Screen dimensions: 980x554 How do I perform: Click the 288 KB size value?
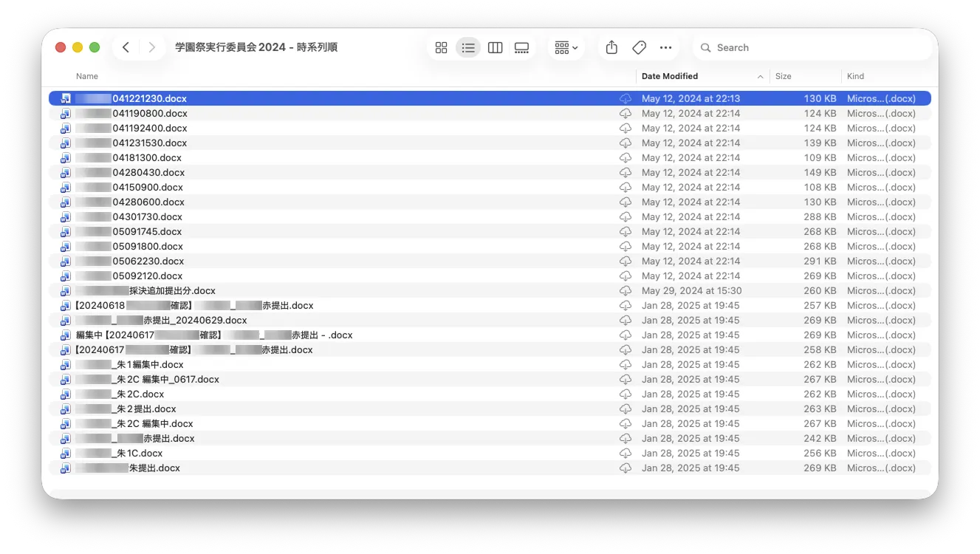[x=820, y=216]
